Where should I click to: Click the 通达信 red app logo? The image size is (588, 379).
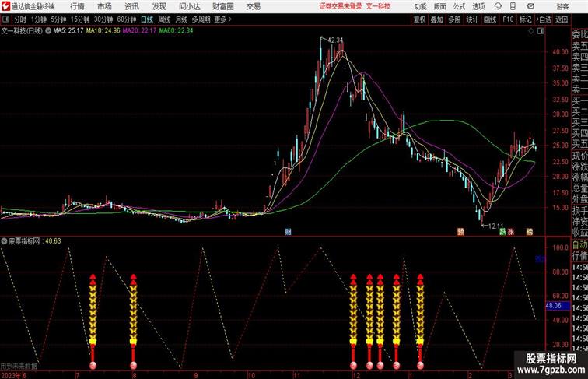click(5, 6)
